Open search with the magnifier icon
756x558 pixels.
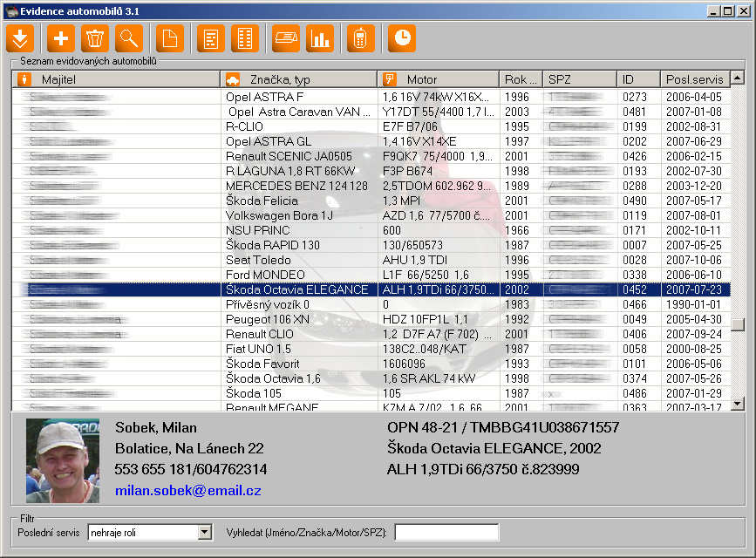pos(129,38)
